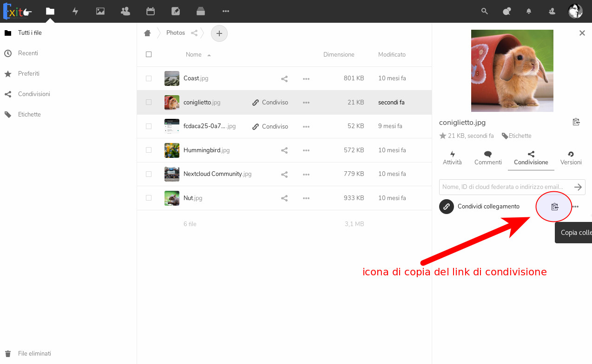Open share link options ellipsis menu
The image size is (592, 364).
(x=575, y=207)
